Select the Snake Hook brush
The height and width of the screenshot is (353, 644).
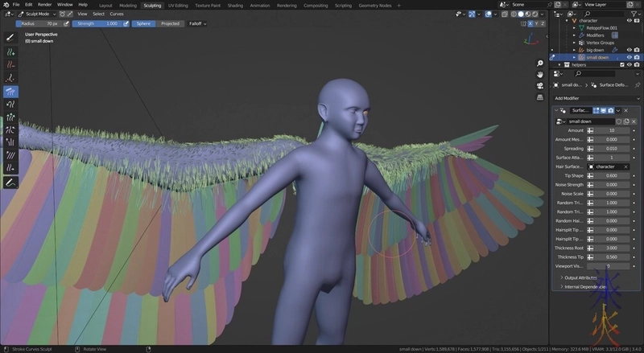[10, 104]
